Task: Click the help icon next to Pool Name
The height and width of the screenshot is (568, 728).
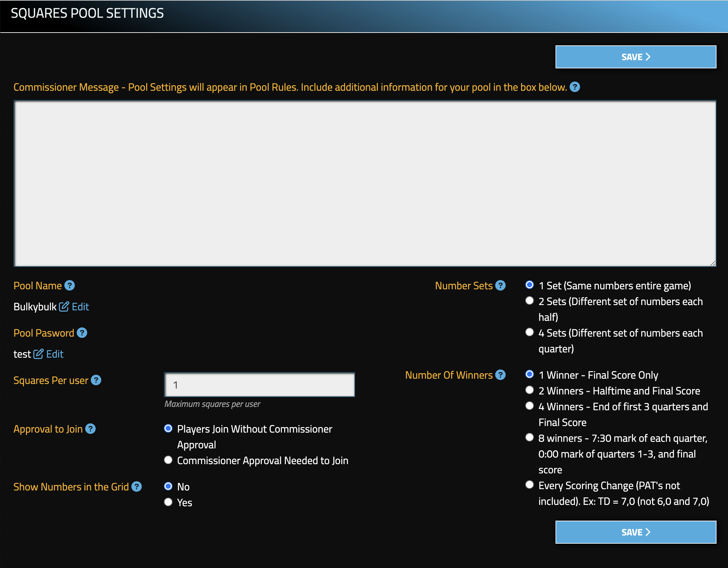Action: (x=70, y=286)
